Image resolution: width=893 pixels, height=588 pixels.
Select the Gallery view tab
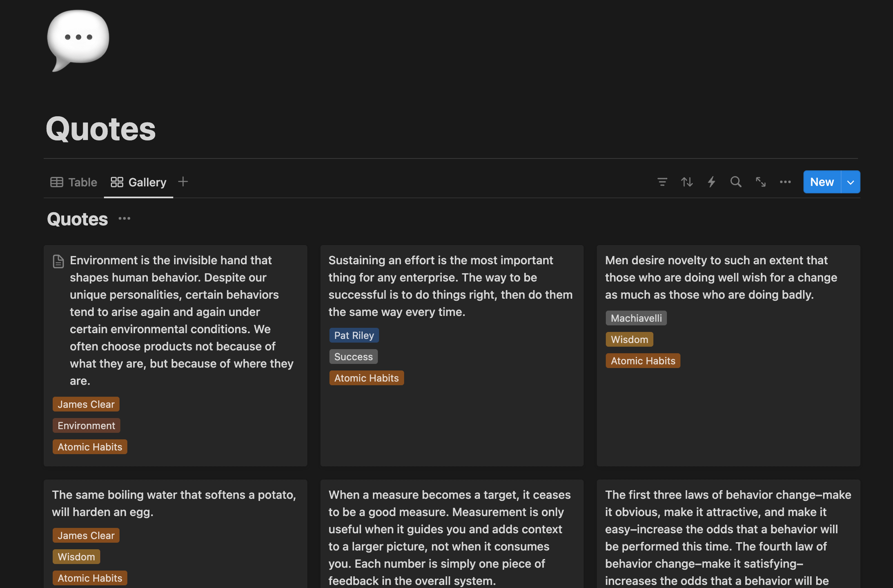click(138, 182)
